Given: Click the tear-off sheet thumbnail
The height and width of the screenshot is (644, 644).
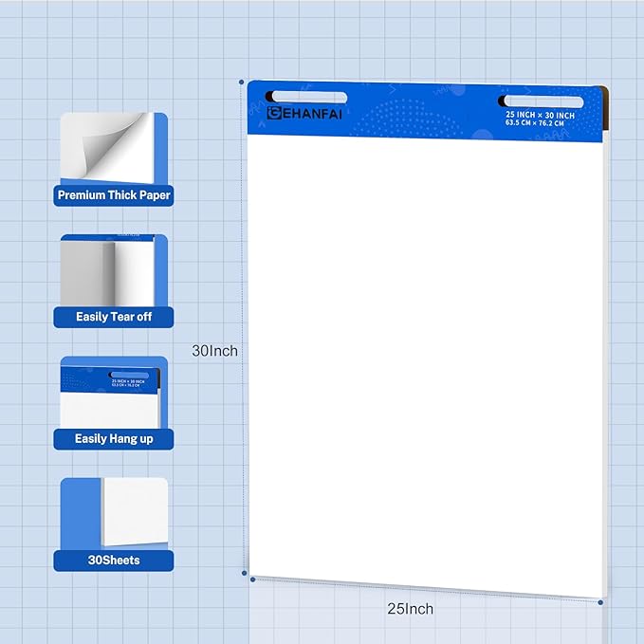Looking at the screenshot, I should pyautogui.click(x=114, y=270).
